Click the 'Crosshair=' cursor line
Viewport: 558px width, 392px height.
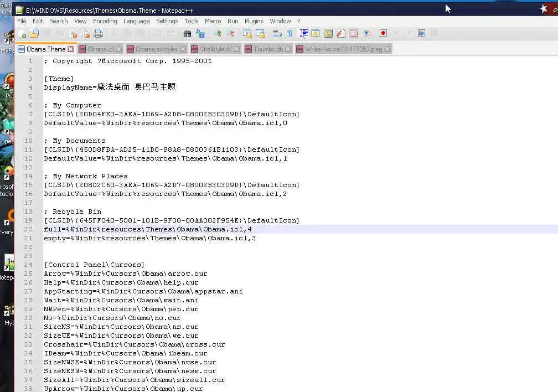pyautogui.click(x=135, y=344)
